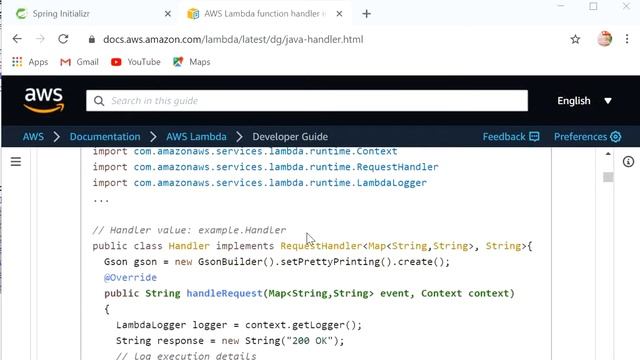Open the YouTube bookmark
The height and width of the screenshot is (360, 640).
click(x=136, y=62)
